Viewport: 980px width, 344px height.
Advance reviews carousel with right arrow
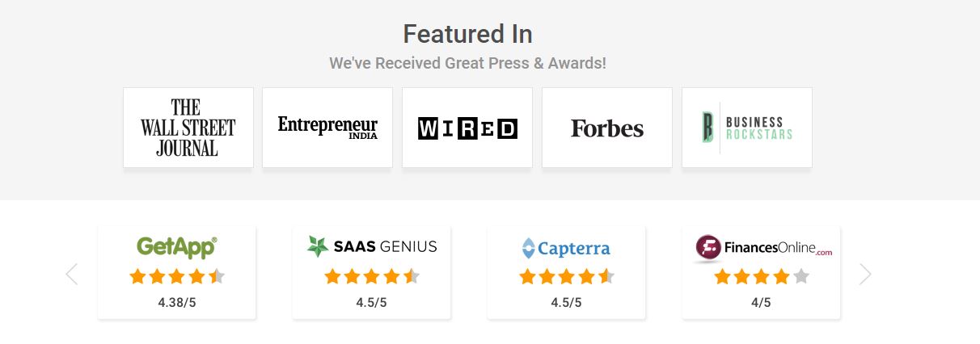(x=865, y=275)
